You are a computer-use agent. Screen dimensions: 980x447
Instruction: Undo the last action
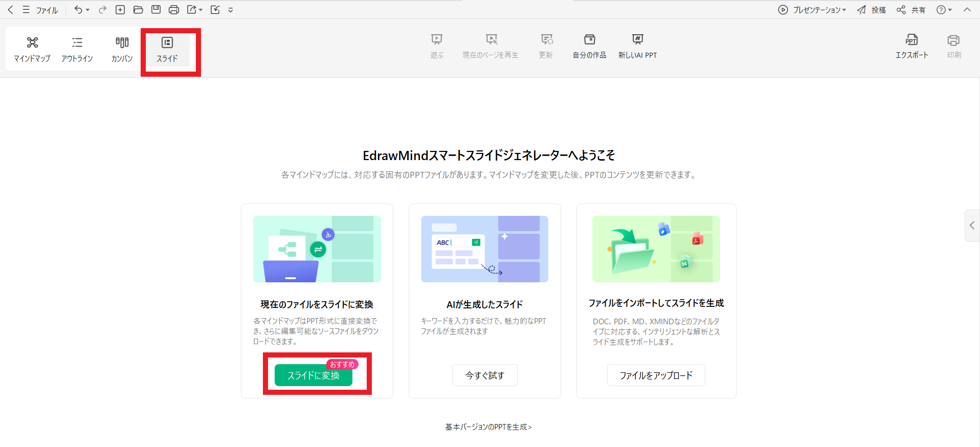[x=78, y=10]
